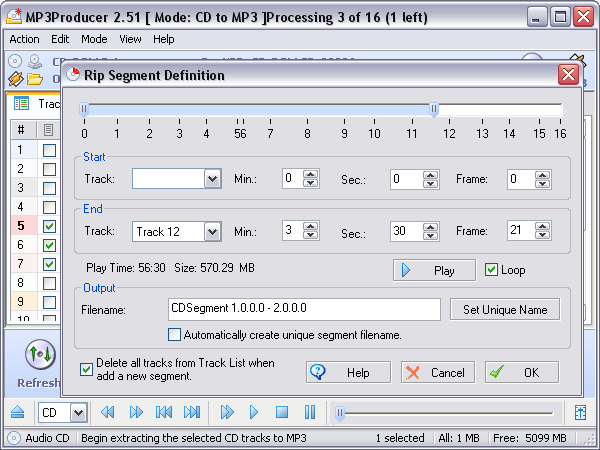Click the CD drive user icon in toolbar
This screenshot has width=600, height=450.
pos(35,61)
